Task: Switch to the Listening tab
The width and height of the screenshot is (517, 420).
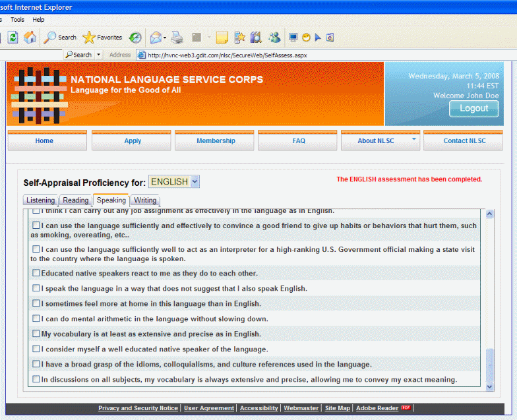Action: click(x=40, y=200)
